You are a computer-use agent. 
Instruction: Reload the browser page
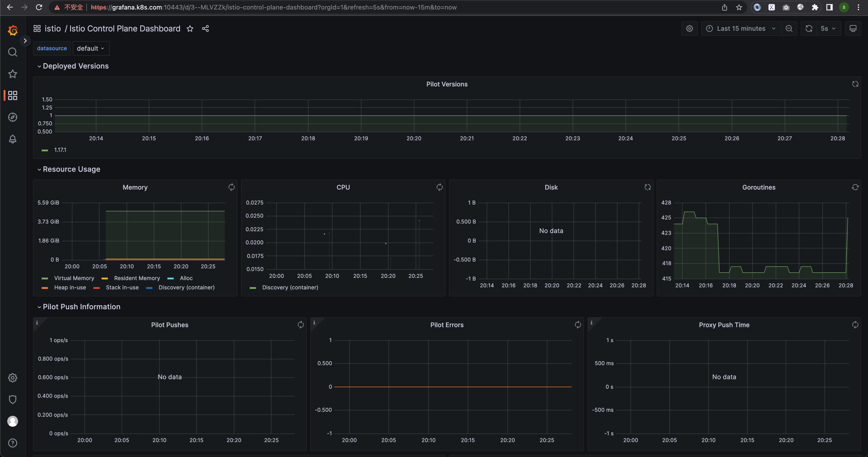pos(39,7)
